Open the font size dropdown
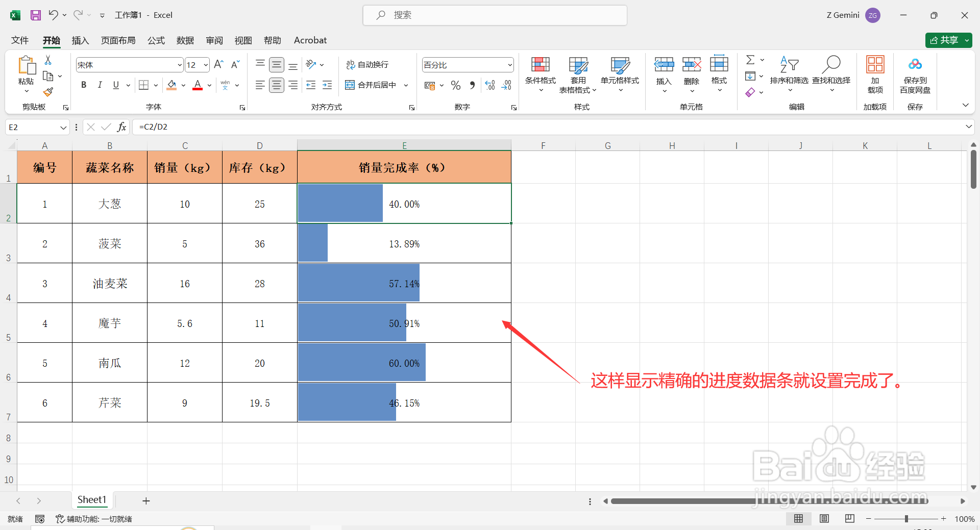This screenshot has width=980, height=530. pyautogui.click(x=206, y=65)
